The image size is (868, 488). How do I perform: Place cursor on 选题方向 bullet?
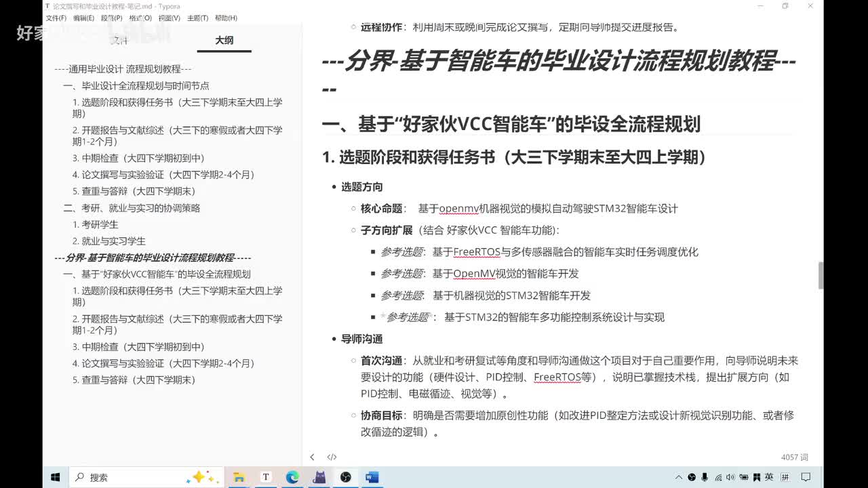tap(361, 187)
